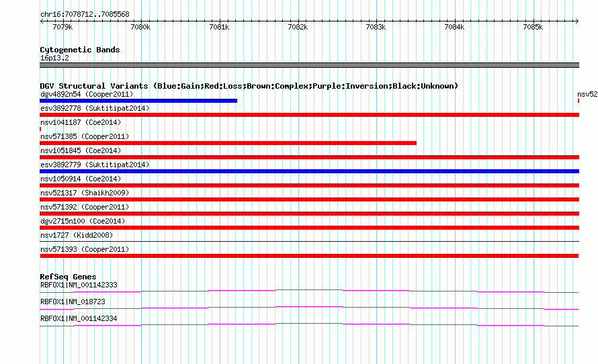Open RBFOX1|NM_001142333 gene label
This screenshot has height=364, width=598.
(x=79, y=285)
